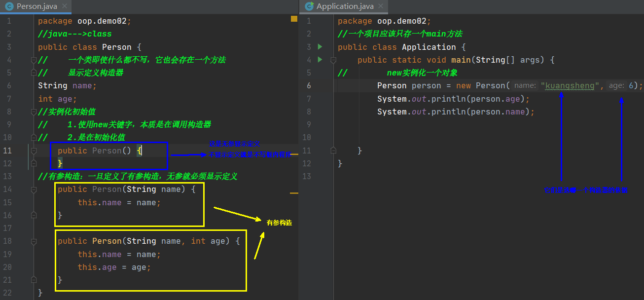Click the 'name:' parameter hint in new Person call
644x300 pixels.
click(x=525, y=86)
